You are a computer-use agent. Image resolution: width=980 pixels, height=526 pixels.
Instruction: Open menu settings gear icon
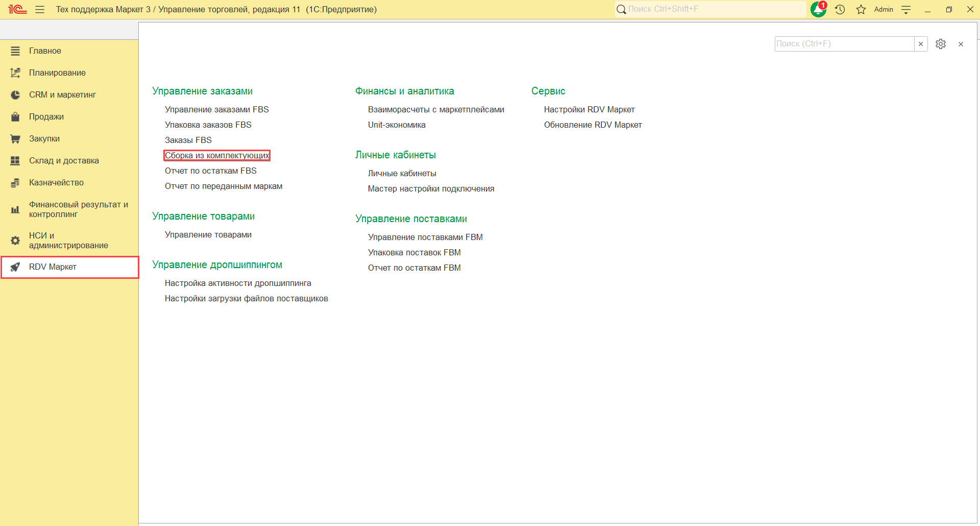tap(941, 44)
